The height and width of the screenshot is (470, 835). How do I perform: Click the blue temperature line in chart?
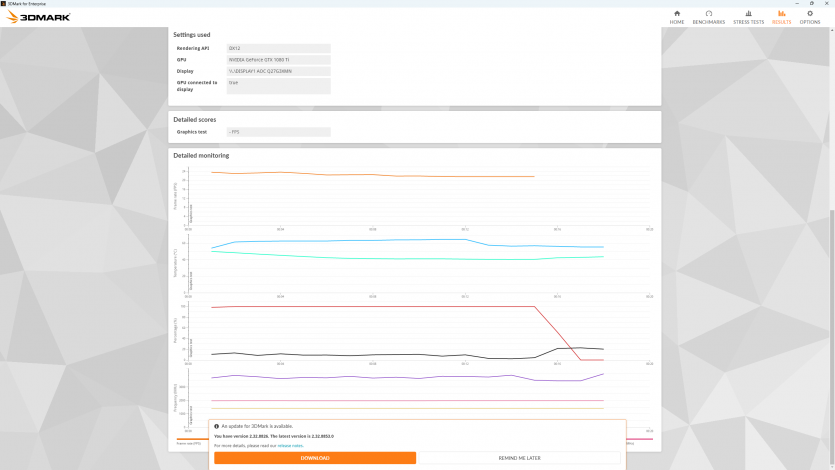350,241
